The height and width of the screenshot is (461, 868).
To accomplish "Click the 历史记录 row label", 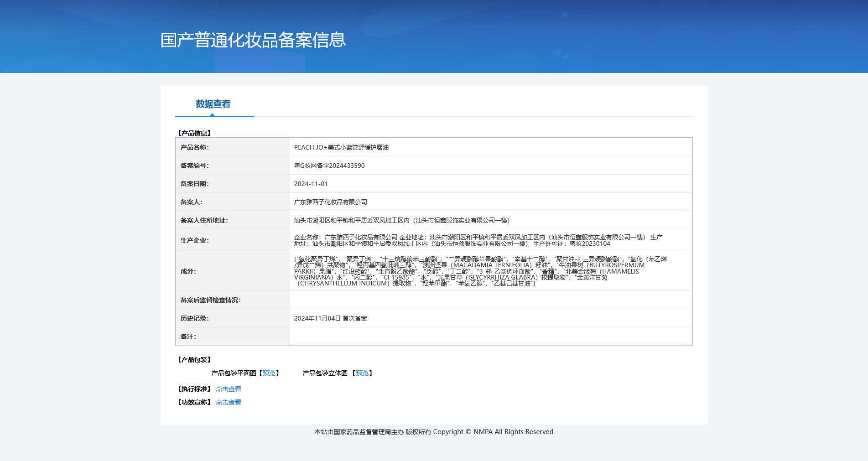I will pos(195,318).
